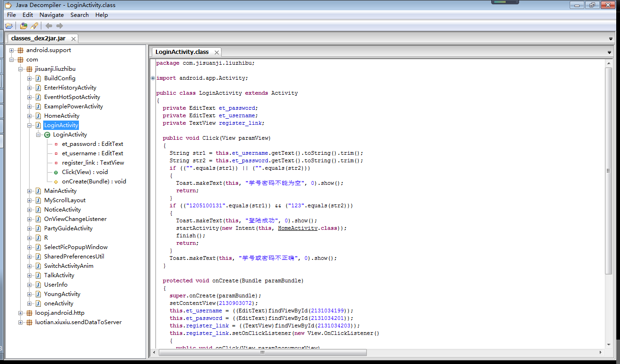620x364 pixels.
Task: Expand the collapsed import statements
Action: click(x=153, y=78)
